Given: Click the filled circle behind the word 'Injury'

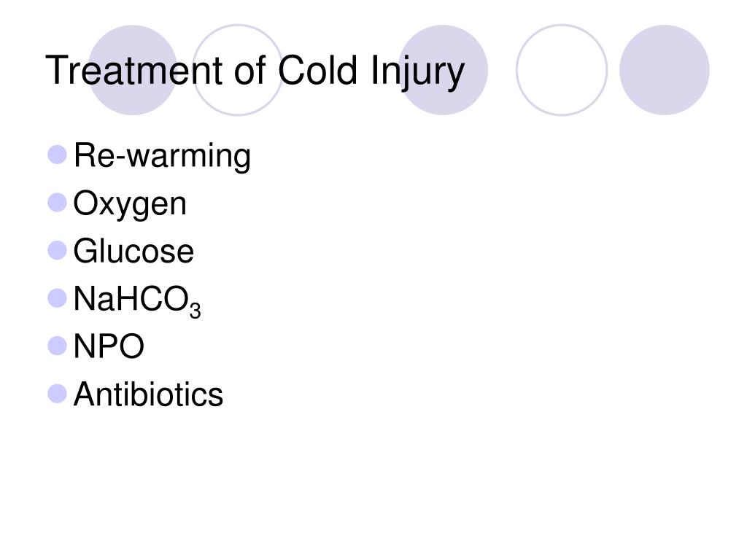Looking at the screenshot, I should [x=443, y=70].
